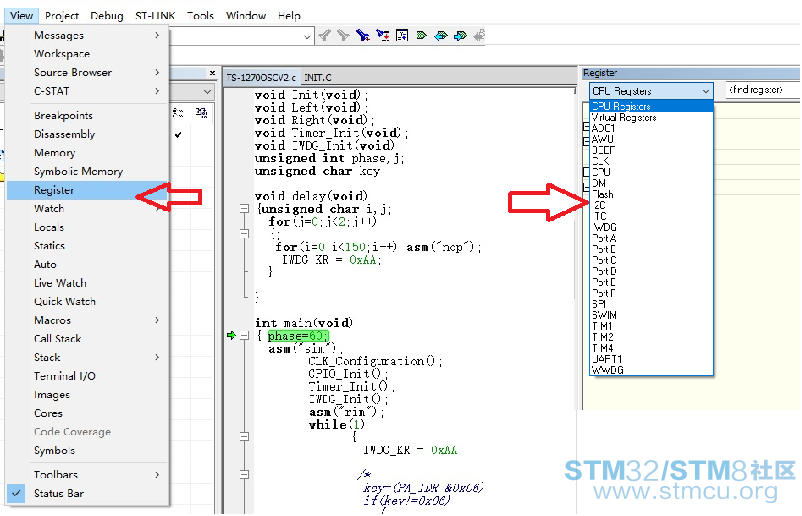The height and width of the screenshot is (516, 802).
Task: Expand the Messages submenu
Action: pos(157,35)
